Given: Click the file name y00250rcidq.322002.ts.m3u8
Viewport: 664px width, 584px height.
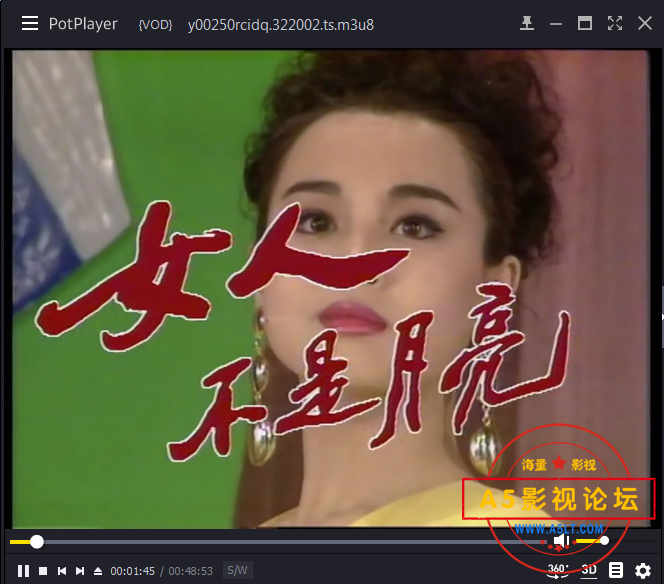Looking at the screenshot, I should (281, 25).
